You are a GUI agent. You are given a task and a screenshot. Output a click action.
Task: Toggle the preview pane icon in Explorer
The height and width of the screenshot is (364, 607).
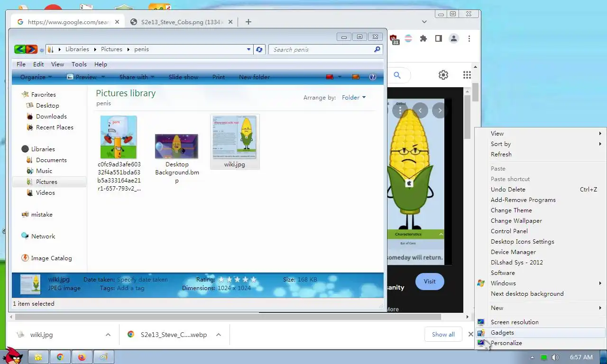coord(356,77)
